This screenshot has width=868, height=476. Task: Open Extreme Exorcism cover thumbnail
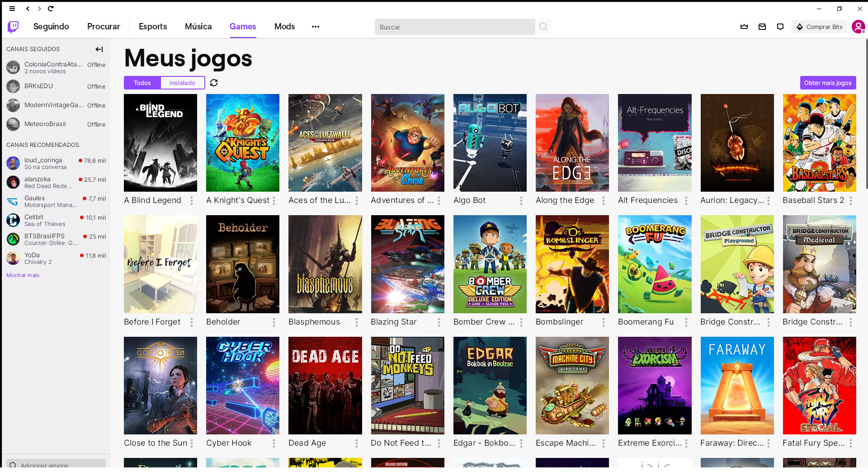pos(655,386)
